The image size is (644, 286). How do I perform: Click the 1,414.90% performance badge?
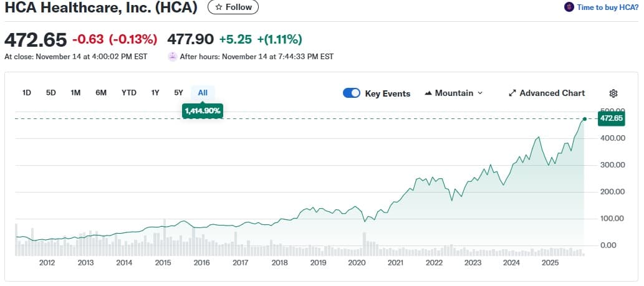(x=203, y=111)
